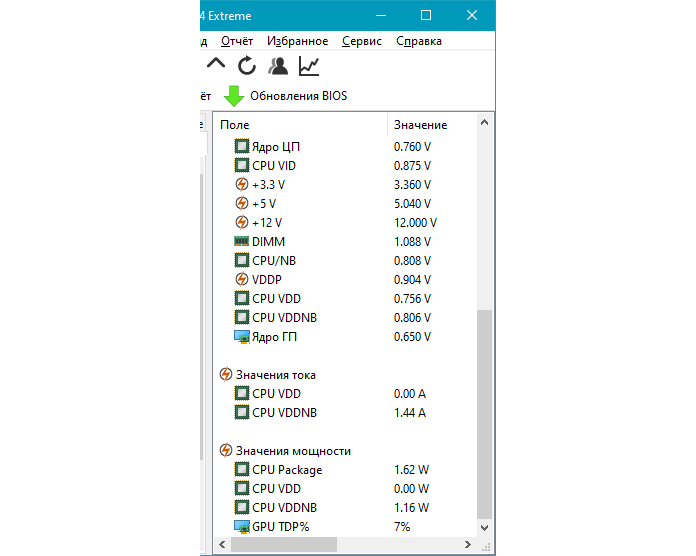
Task: Click the lightning icon beside VDDP
Action: 241,279
